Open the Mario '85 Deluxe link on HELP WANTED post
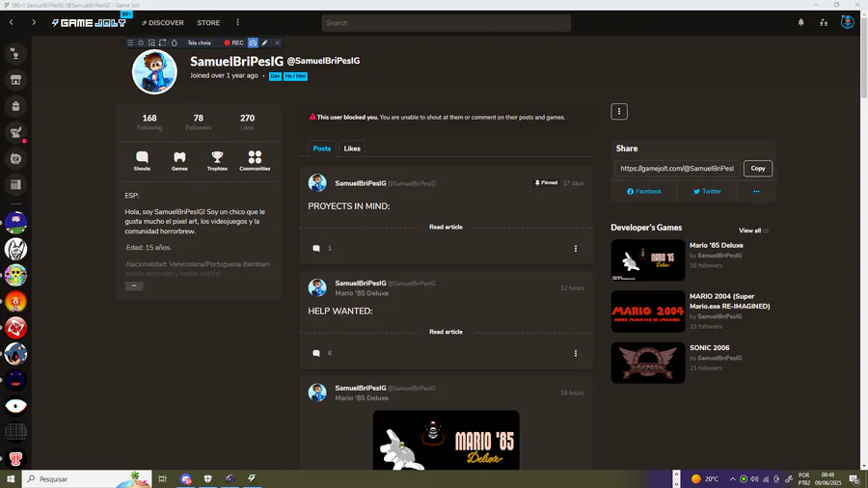 [362, 293]
